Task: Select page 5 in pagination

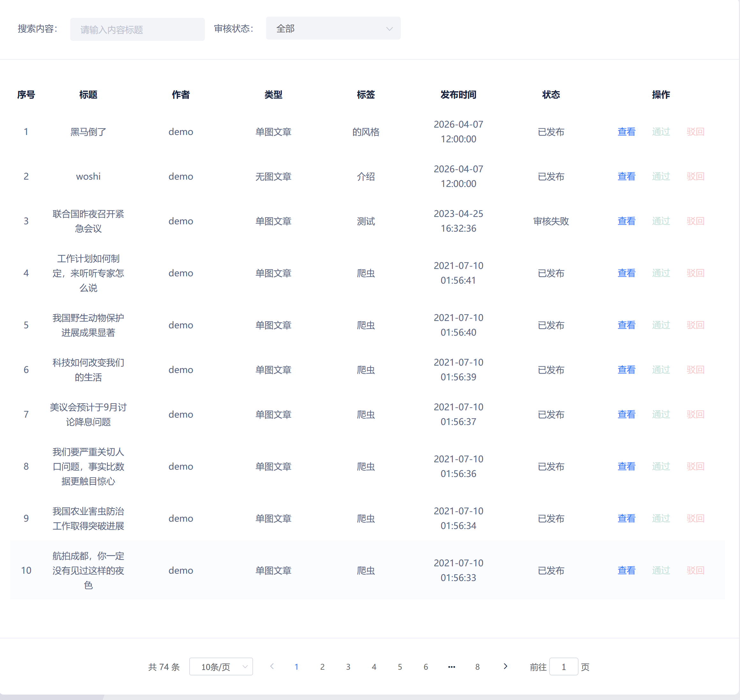Action: [x=400, y=667]
